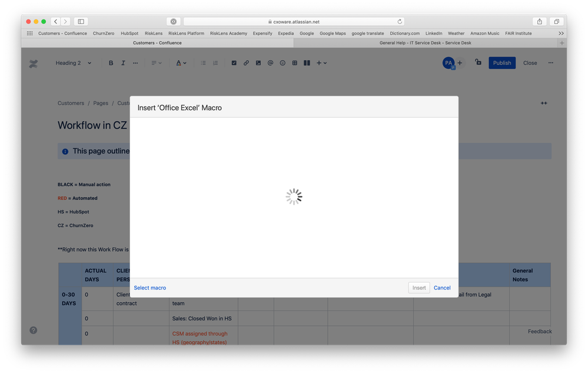588x373 pixels.
Task: Cancel the Office Excel macro dialog
Action: click(x=442, y=288)
